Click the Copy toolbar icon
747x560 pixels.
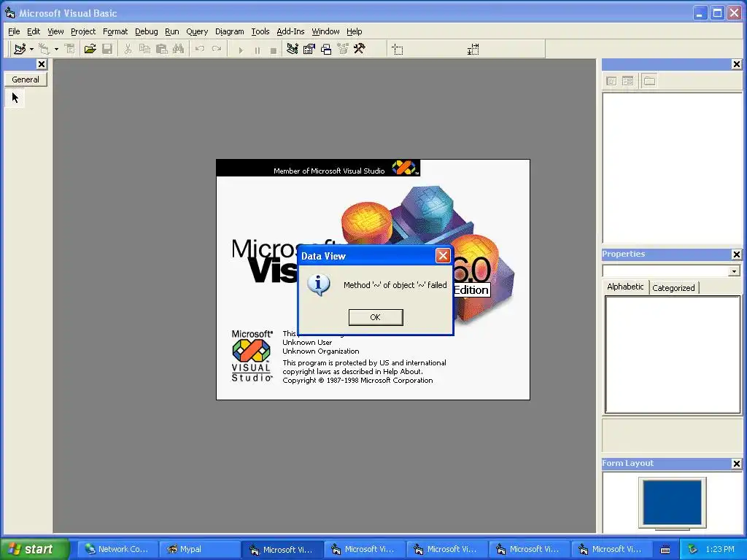tap(145, 49)
